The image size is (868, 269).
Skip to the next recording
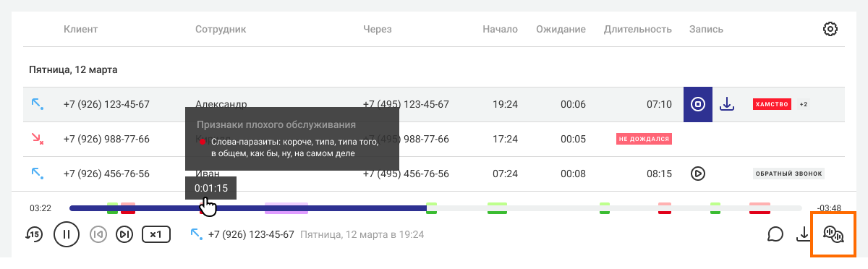(x=124, y=234)
